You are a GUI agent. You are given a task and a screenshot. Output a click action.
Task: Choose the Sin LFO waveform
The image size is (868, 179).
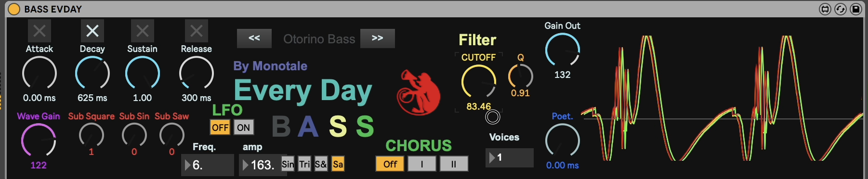288,164
